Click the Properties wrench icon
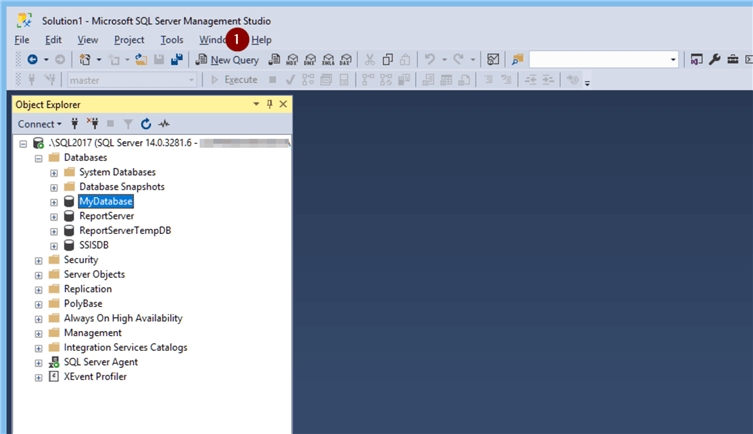 point(715,60)
